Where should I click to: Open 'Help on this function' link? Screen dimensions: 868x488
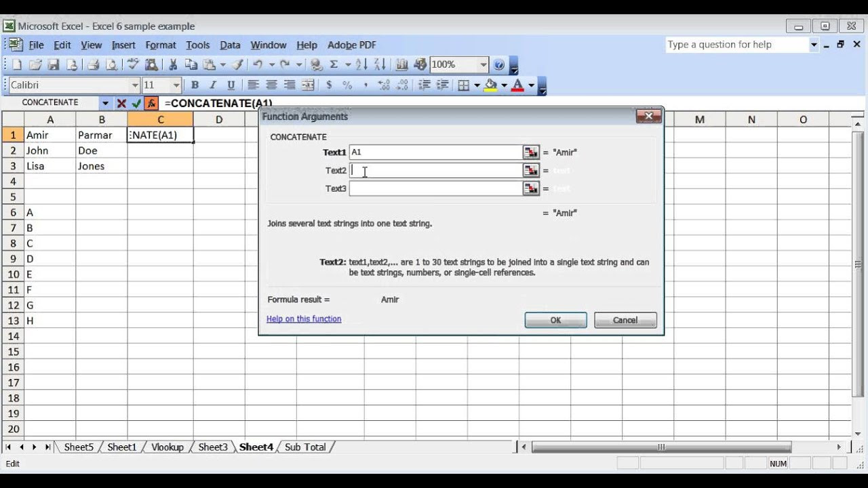pyautogui.click(x=304, y=319)
